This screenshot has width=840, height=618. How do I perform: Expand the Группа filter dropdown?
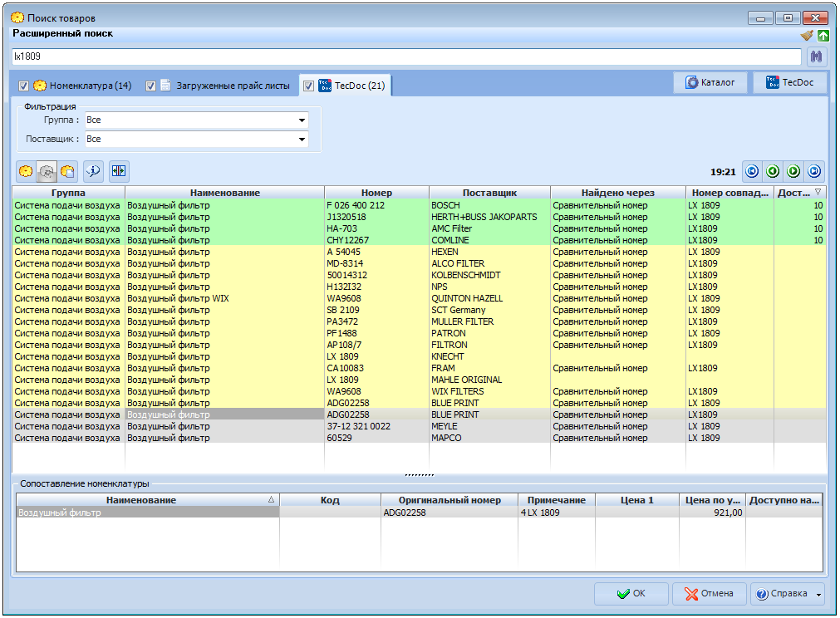[302, 120]
